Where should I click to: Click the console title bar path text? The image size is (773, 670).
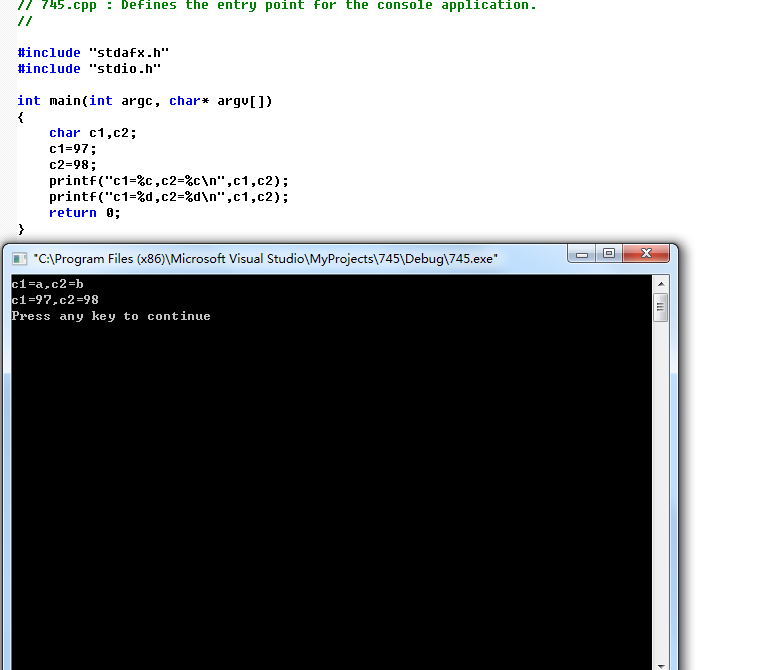tap(265, 259)
